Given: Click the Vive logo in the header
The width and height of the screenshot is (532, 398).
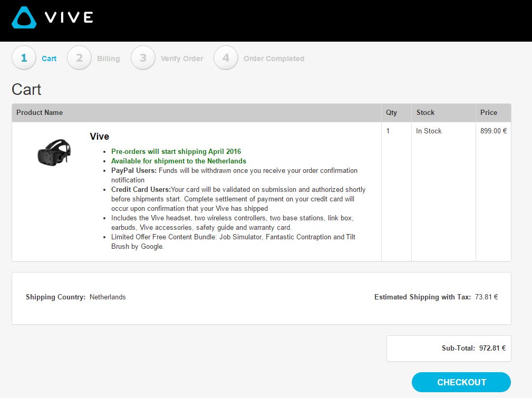Looking at the screenshot, I should coord(24,17).
